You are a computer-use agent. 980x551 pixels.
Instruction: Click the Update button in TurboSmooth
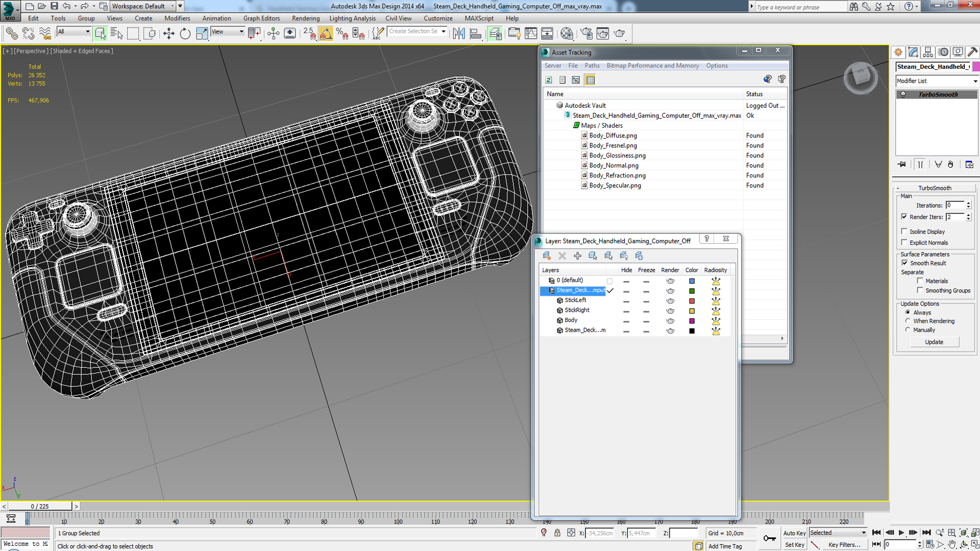pos(934,342)
